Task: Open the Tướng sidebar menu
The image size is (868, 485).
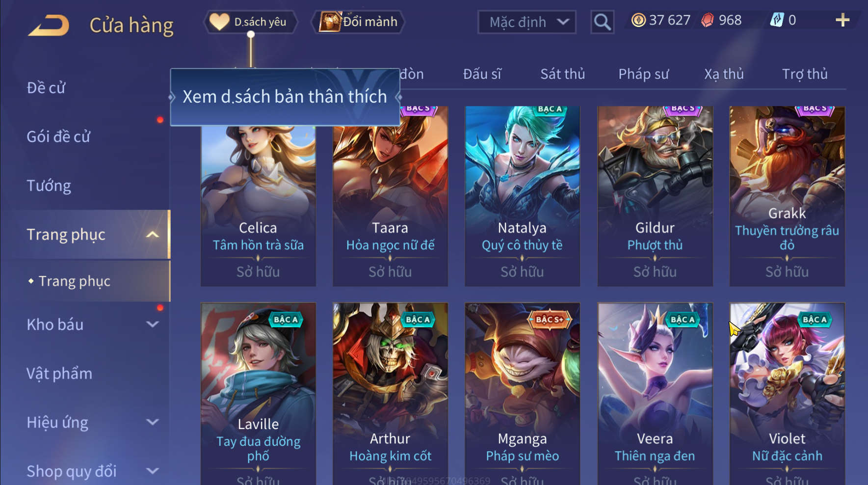Action: (49, 186)
